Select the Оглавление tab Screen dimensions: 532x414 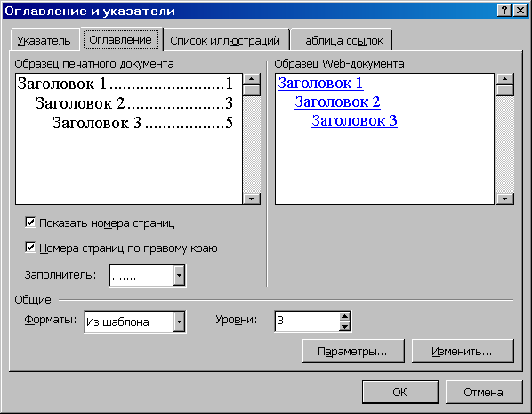click(121, 40)
